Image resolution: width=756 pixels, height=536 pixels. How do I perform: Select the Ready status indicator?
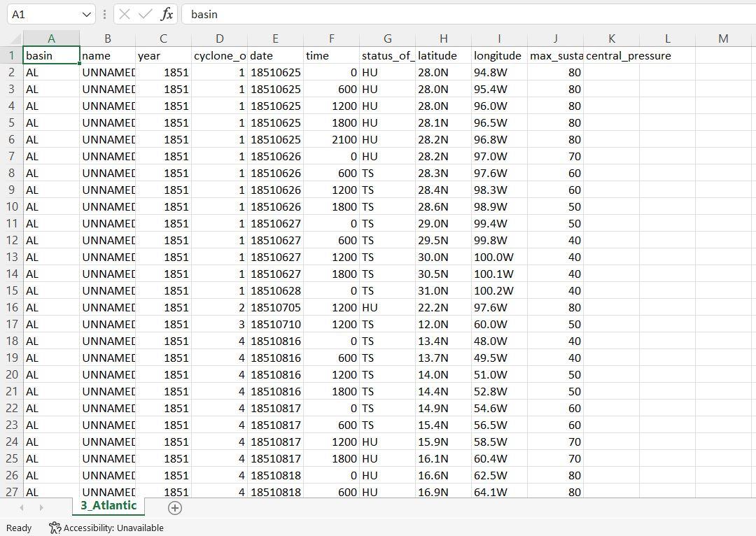[x=18, y=528]
